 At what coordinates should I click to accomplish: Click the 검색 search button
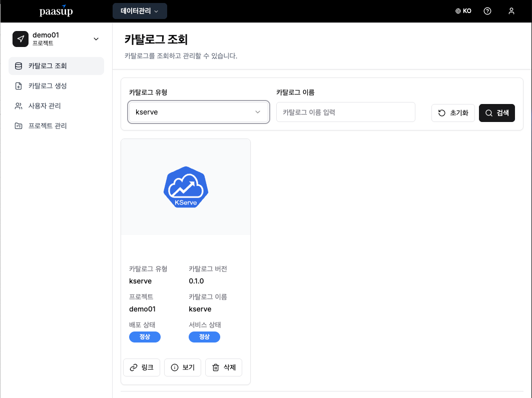pos(496,113)
